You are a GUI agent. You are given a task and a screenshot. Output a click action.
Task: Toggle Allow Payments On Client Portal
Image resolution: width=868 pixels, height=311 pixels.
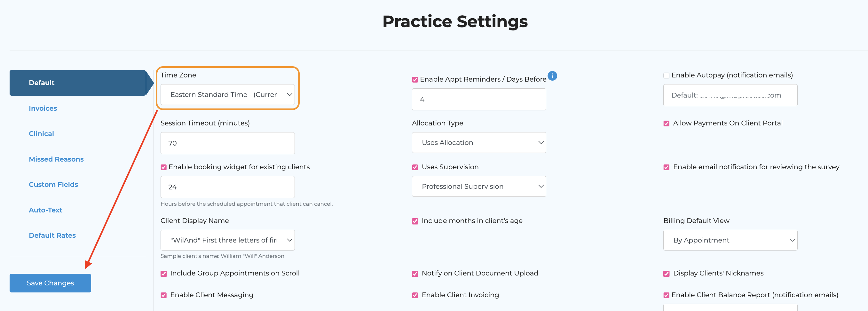[666, 123]
